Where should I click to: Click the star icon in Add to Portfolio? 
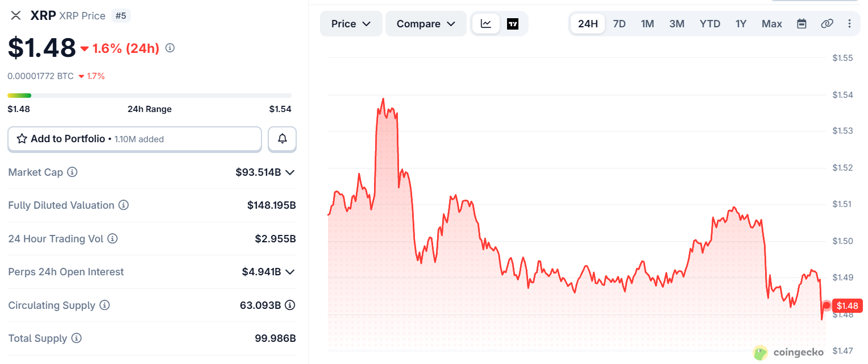tap(22, 139)
